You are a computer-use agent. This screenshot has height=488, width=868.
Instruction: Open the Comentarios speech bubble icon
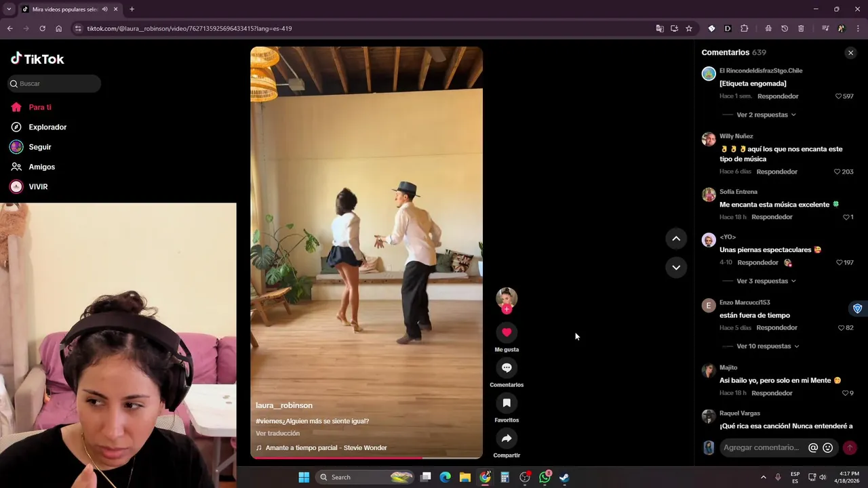pyautogui.click(x=507, y=367)
